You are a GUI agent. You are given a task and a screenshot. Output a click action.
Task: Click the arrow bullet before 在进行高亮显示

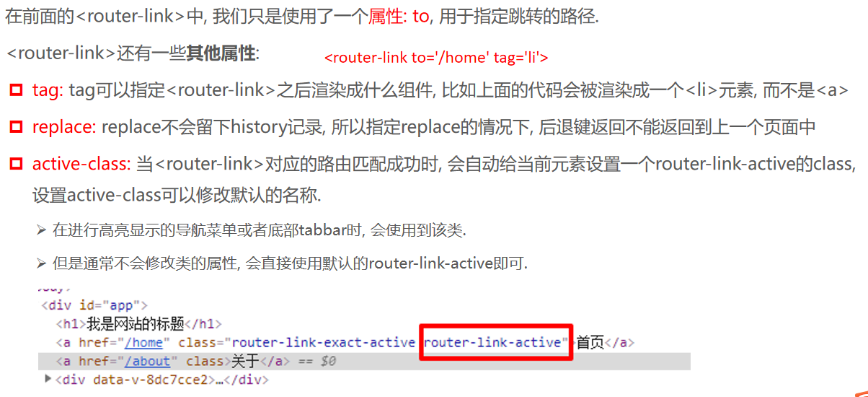pos(41,230)
